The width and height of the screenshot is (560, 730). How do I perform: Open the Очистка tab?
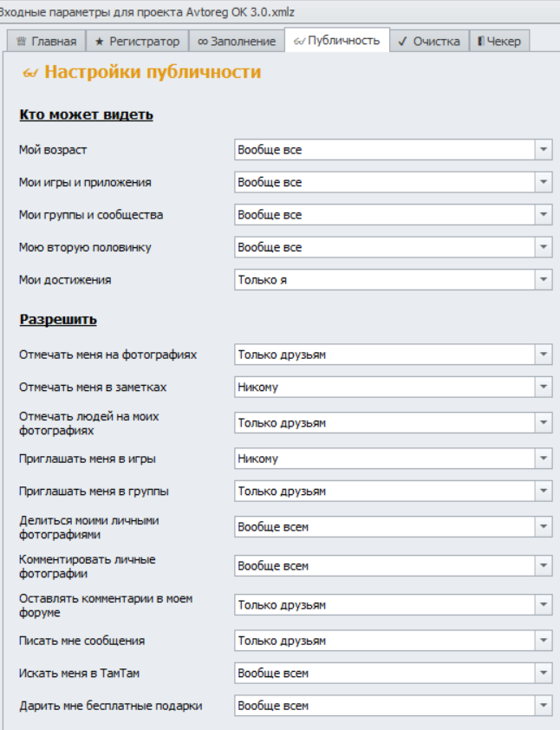coord(428,41)
